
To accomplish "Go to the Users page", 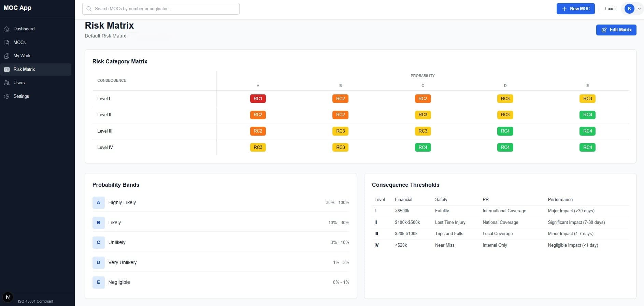I will coord(19,83).
